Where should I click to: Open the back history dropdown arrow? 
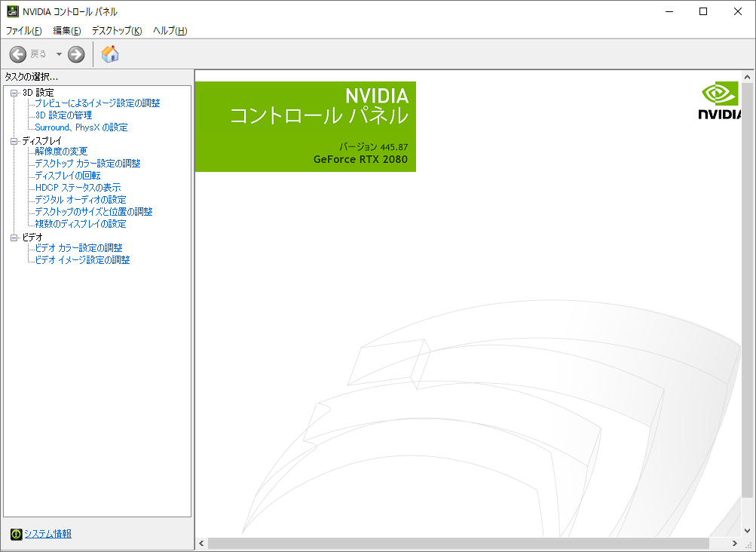coord(59,54)
